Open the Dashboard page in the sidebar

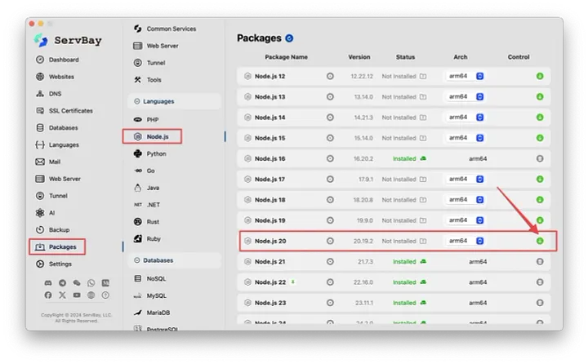[63, 60]
